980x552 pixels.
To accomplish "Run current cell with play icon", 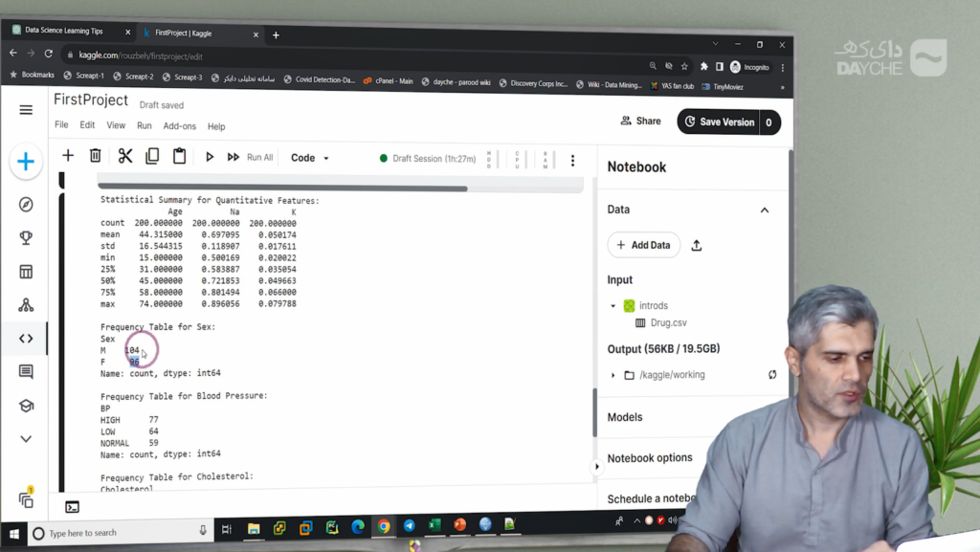I will [x=210, y=157].
